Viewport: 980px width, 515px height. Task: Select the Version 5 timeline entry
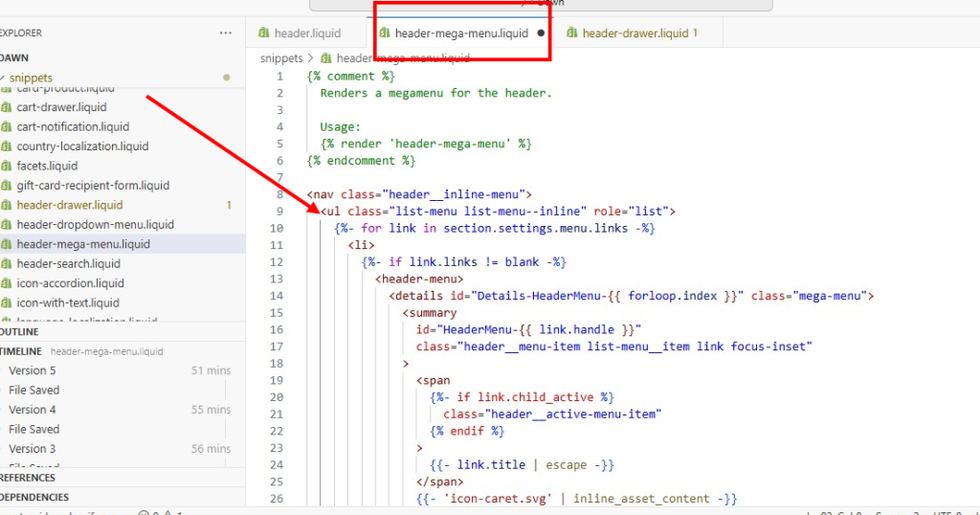click(x=33, y=370)
